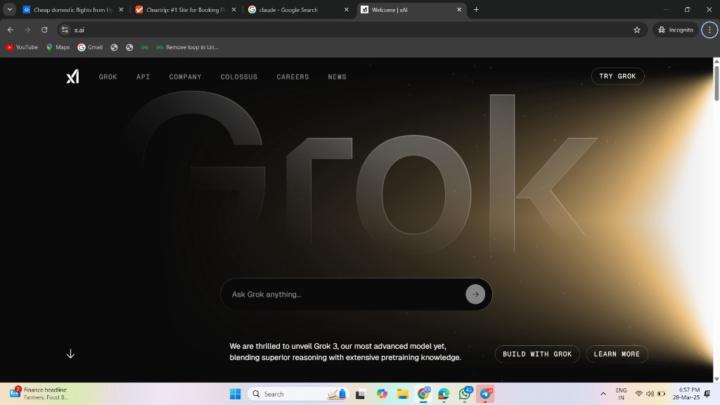The image size is (720, 405).
Task: Open the notifications bell icon
Action: (x=707, y=394)
